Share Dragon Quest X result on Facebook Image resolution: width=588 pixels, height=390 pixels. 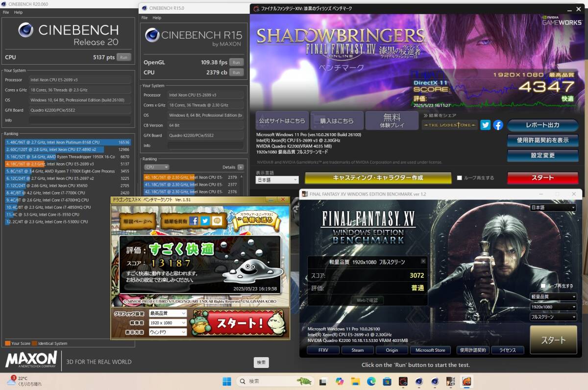coord(194,220)
